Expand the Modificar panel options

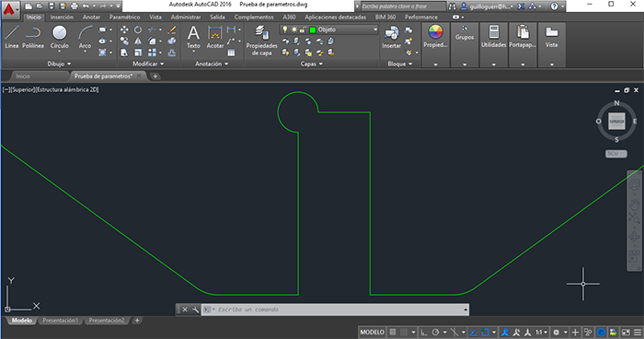click(x=148, y=64)
